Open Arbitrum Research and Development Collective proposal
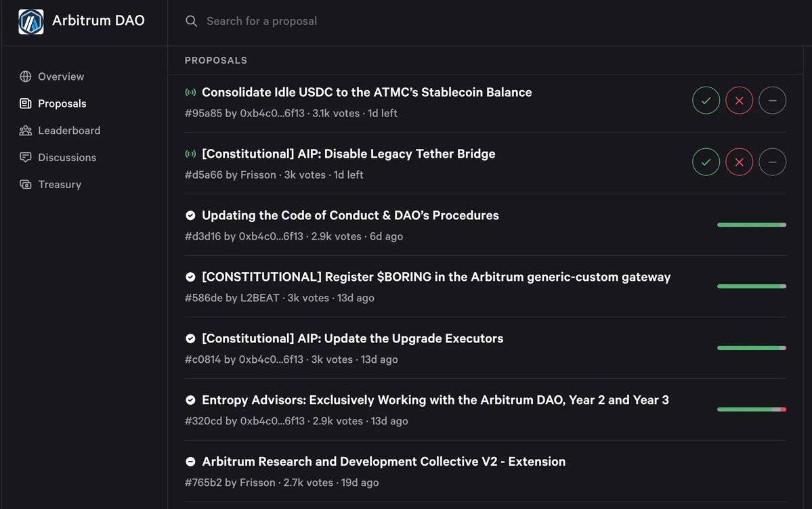The height and width of the screenshot is (509, 812). pos(383,462)
